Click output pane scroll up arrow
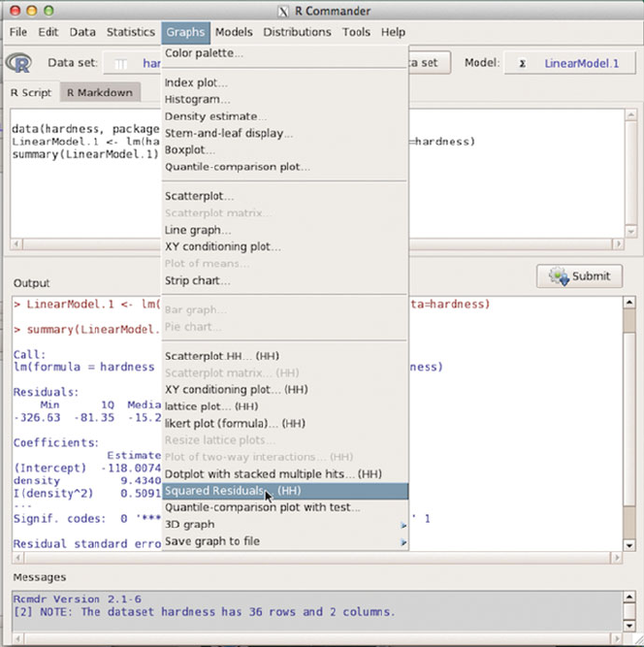 pyautogui.click(x=629, y=303)
